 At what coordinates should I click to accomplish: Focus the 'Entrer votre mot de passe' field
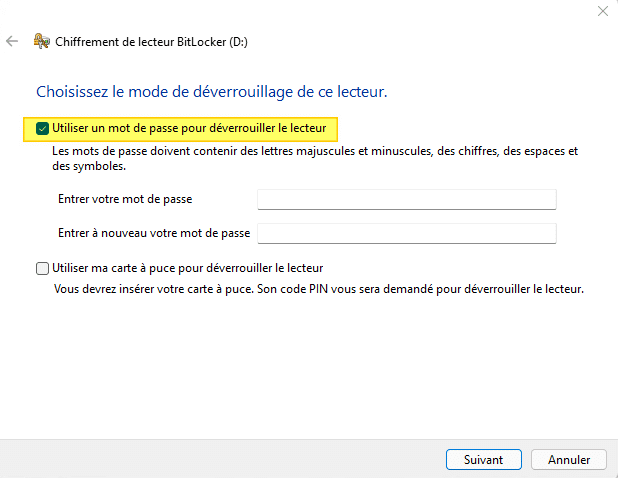click(x=406, y=199)
